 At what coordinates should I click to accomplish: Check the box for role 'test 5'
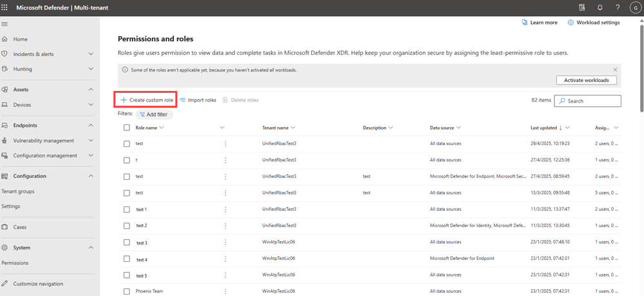point(126,275)
